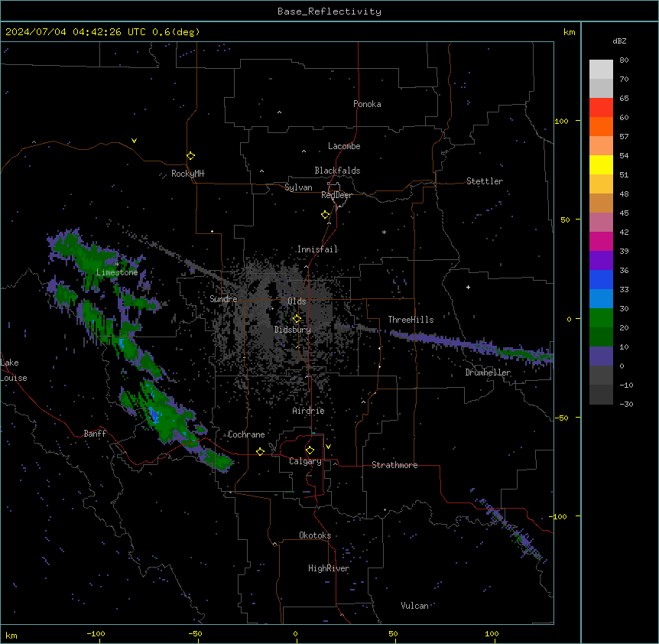Click the bold white plus marker north of Drumheller

(x=468, y=287)
